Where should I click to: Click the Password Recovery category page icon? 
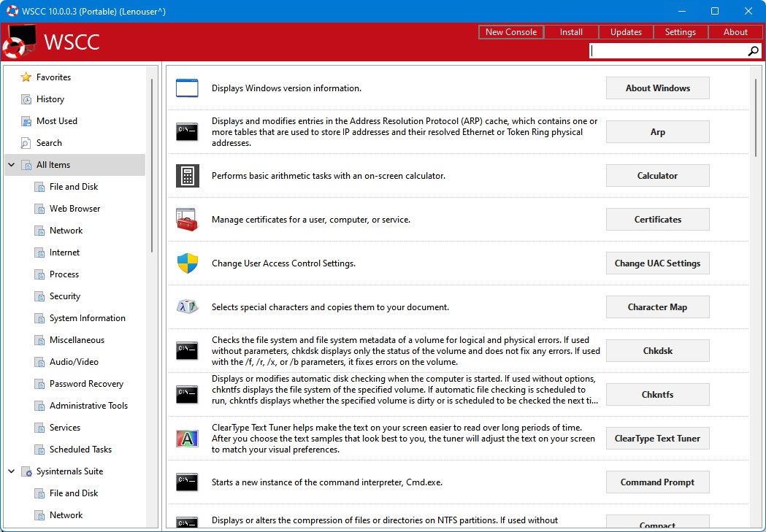click(x=39, y=384)
